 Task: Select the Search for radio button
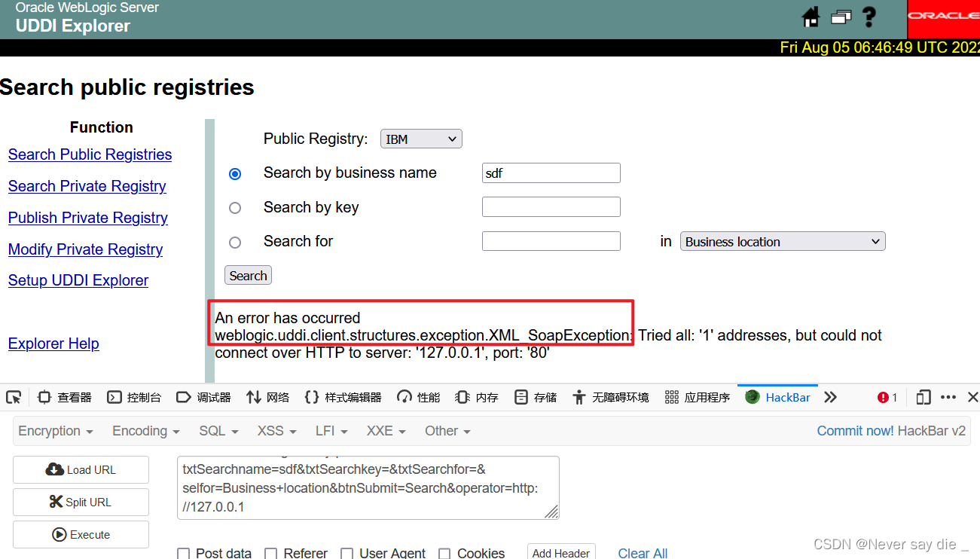235,243
